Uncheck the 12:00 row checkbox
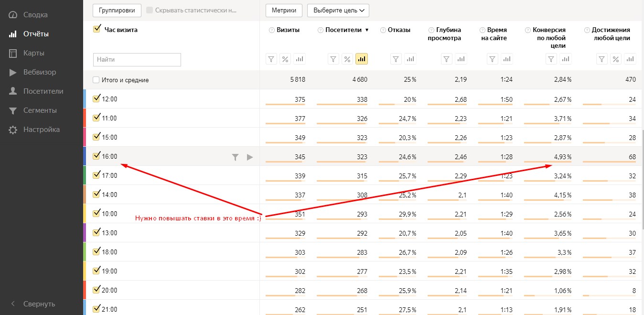644x315 pixels. (97, 99)
